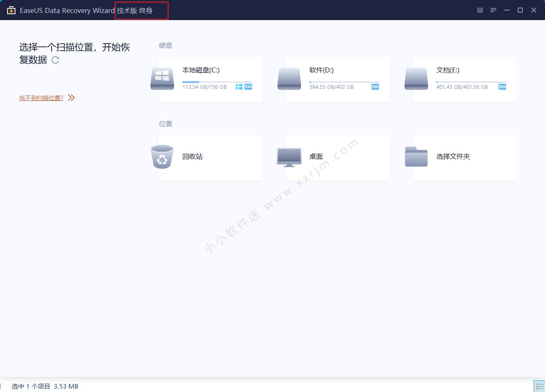Viewport: 545px width, 392px height.
Task: Click the C: drive usage bar
Action: (217, 82)
